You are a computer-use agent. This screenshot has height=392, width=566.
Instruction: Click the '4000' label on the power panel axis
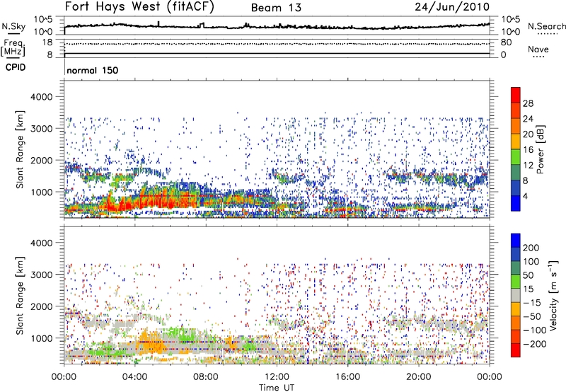point(42,97)
